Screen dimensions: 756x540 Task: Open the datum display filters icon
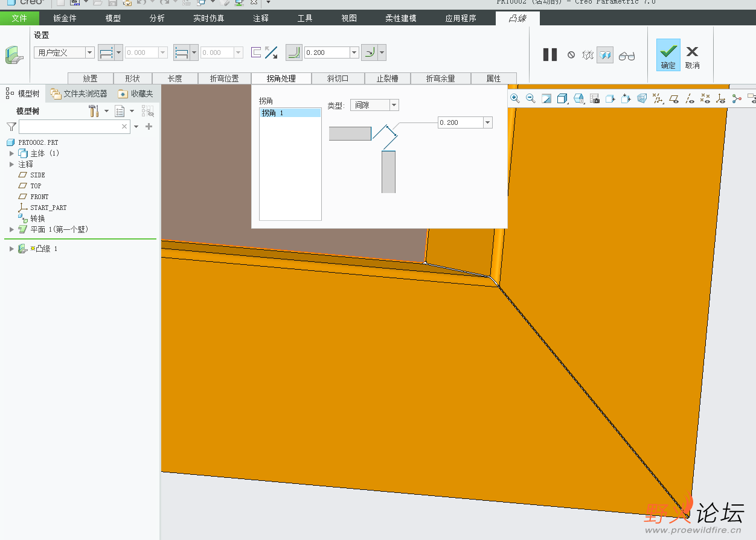658,98
